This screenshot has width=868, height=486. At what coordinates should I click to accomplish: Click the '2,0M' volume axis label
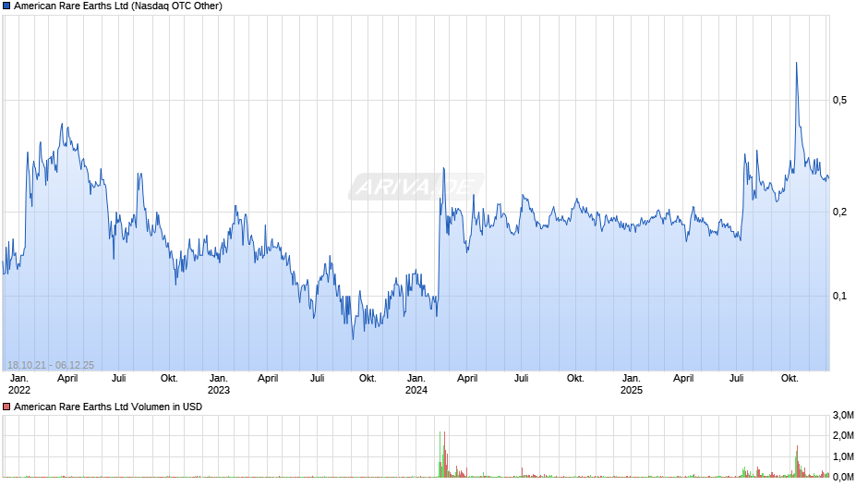click(x=843, y=435)
